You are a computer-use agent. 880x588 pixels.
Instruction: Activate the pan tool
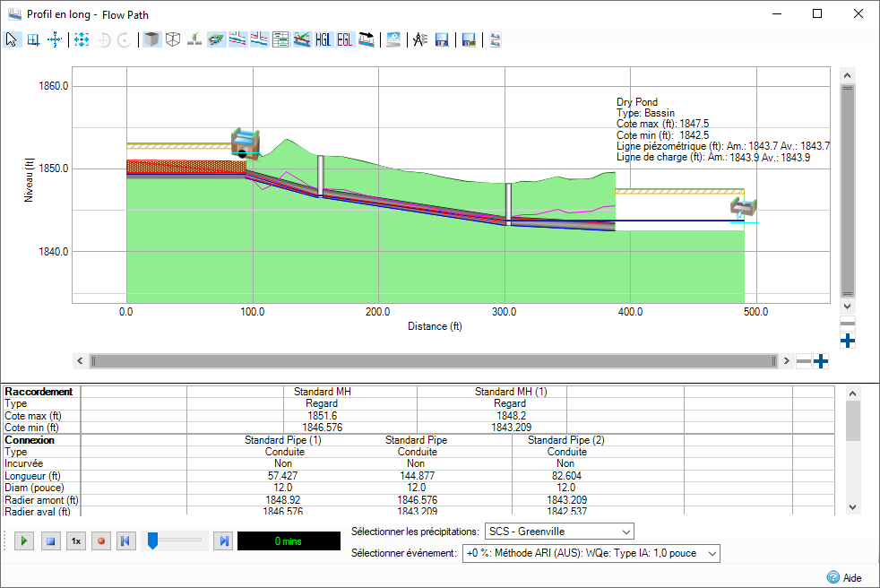click(55, 39)
